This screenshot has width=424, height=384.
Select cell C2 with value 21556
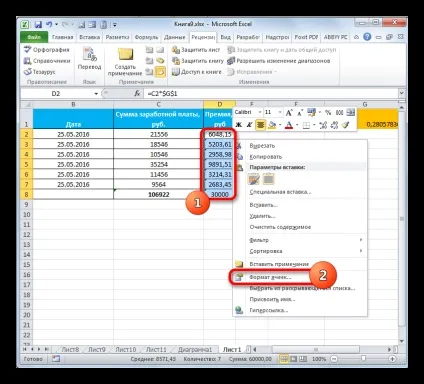click(x=159, y=134)
